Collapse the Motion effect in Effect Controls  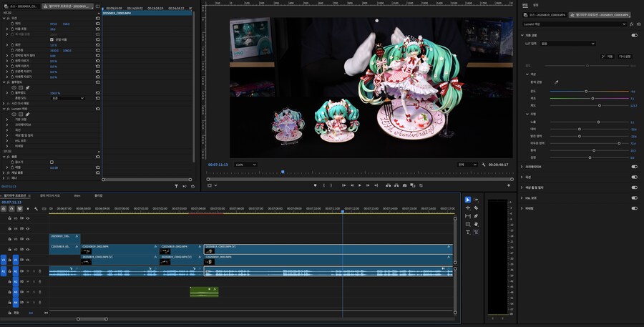coord(4,19)
